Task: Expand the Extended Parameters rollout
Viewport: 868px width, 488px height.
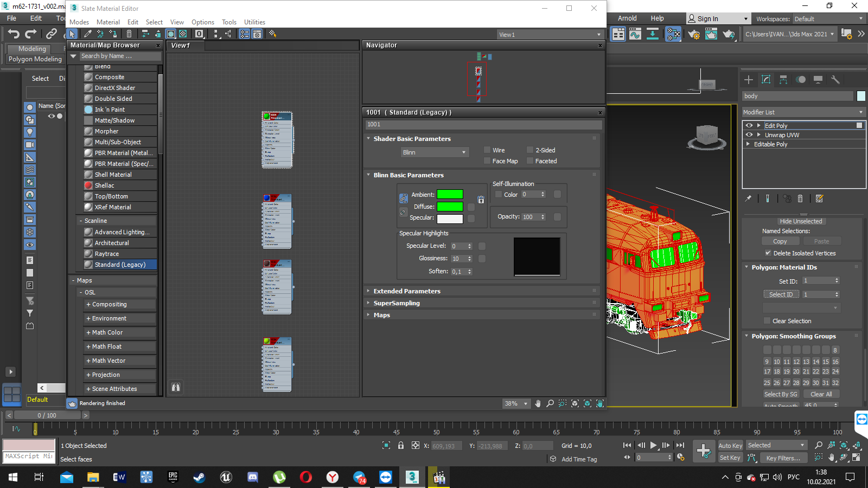Action: pos(407,291)
